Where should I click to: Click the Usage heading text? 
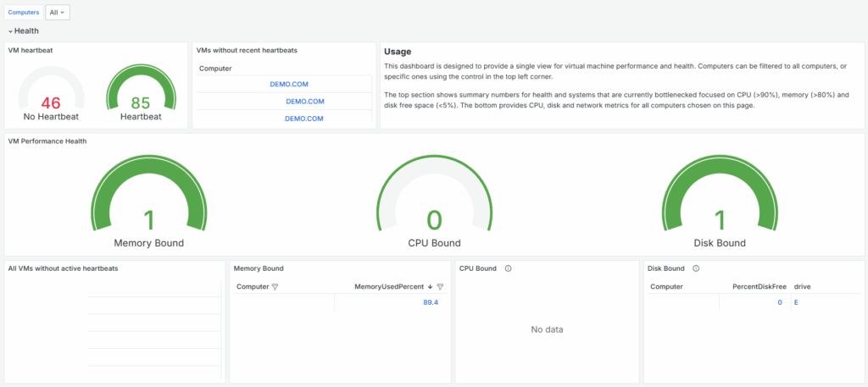(x=398, y=52)
